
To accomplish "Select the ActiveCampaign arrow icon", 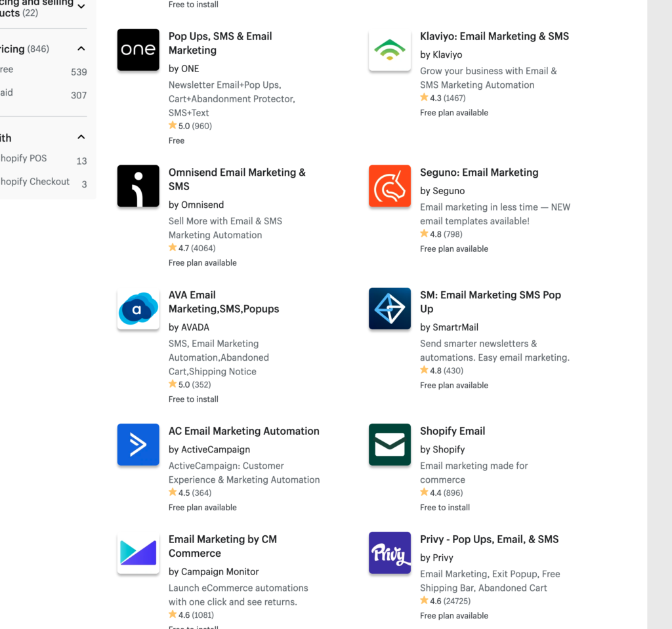I will (138, 445).
